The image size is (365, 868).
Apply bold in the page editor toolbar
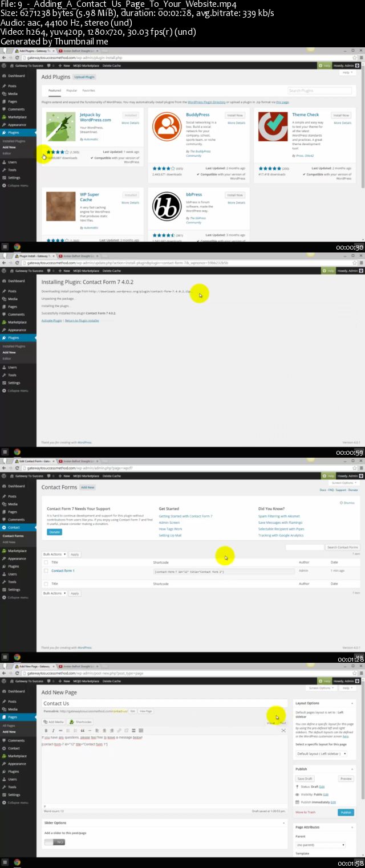(46, 730)
